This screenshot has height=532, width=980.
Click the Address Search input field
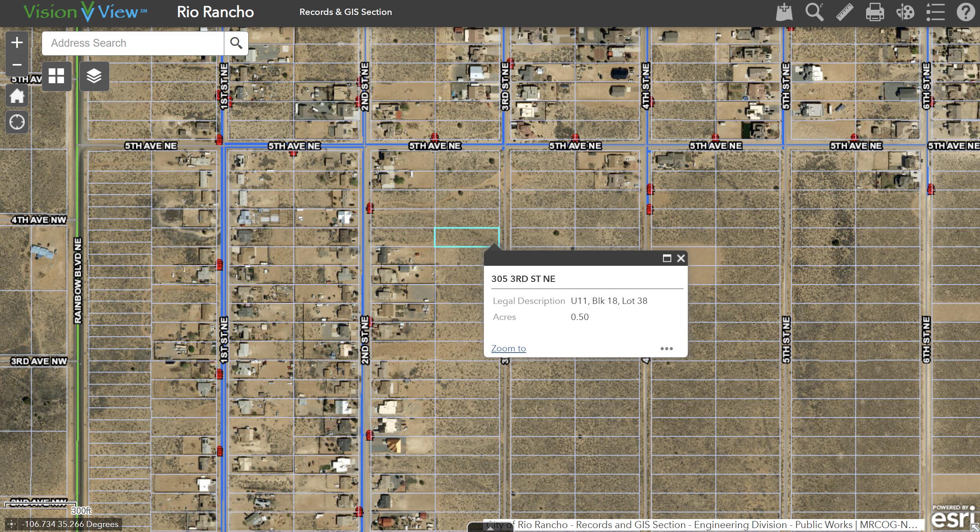coord(133,43)
